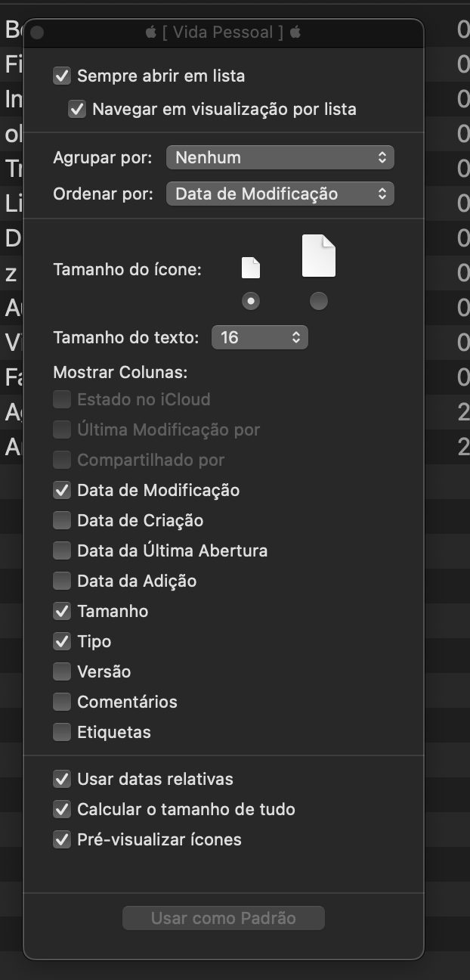This screenshot has height=980, width=470.
Task: Enable the Data da Adição column
Action: (62, 581)
